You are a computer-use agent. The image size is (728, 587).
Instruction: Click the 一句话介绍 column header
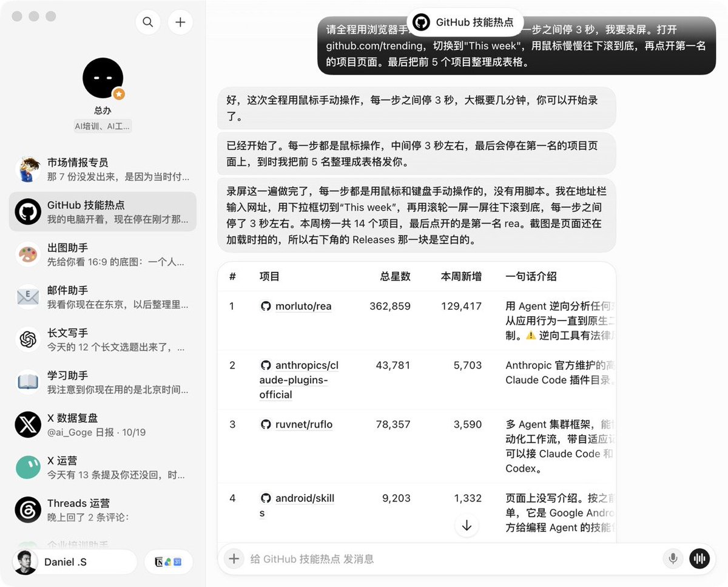[531, 276]
